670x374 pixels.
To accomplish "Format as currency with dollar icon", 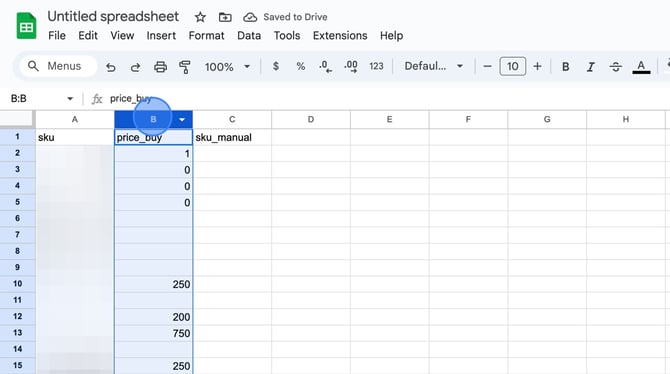I will point(276,66).
